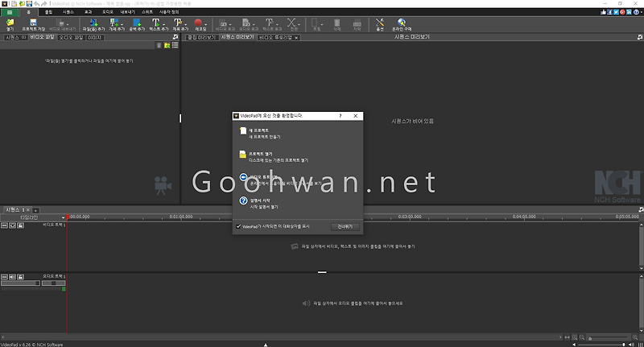The height and width of the screenshot is (347, 644).
Task: Click the Add Objects (개체 추가) toolbar icon
Action: tap(114, 24)
